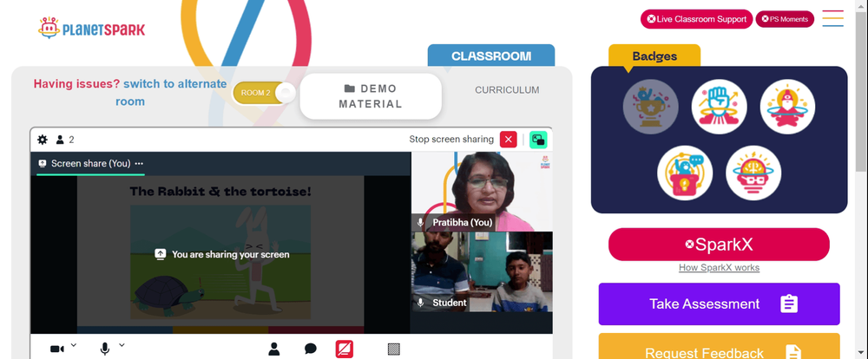Select the meditating guru badge

pos(787,107)
